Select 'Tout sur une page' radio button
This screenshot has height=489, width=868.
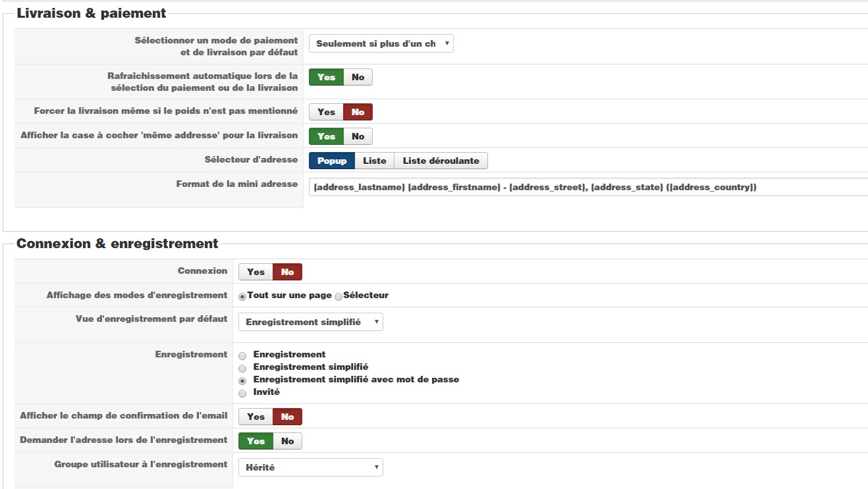coord(242,296)
